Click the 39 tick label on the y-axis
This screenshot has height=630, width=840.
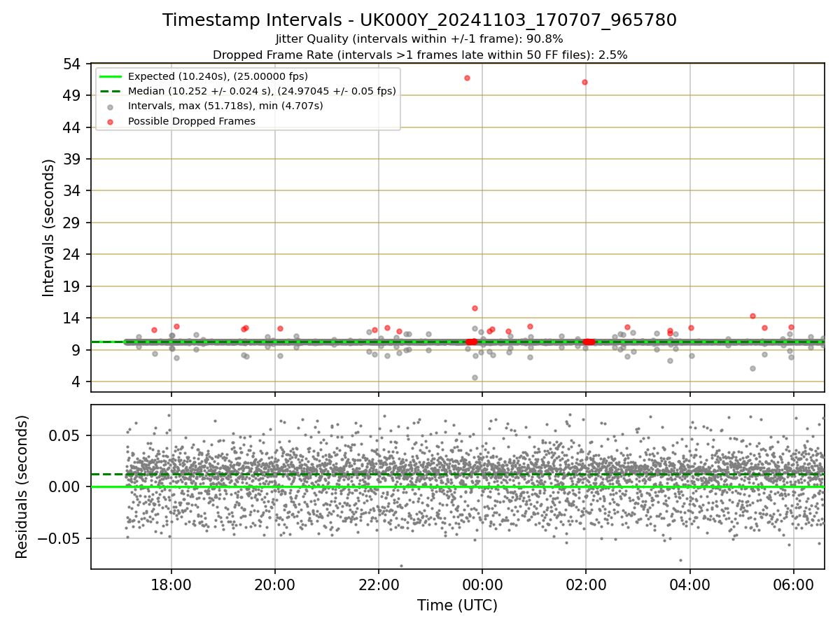coord(73,159)
